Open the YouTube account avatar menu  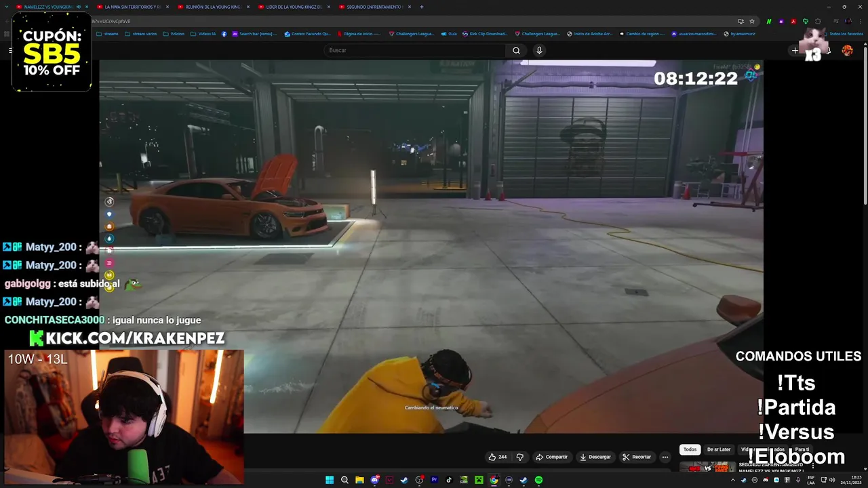coord(848,50)
